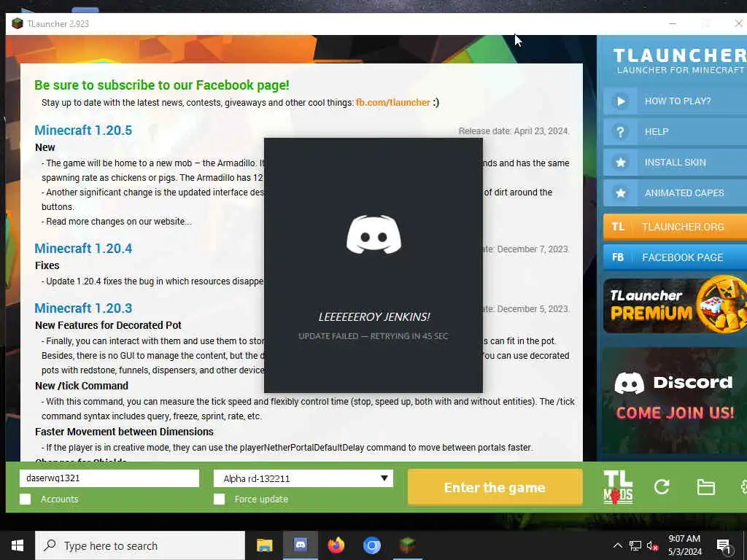The height and width of the screenshot is (560, 747).
Task: Open the notification center icon
Action: click(724, 545)
